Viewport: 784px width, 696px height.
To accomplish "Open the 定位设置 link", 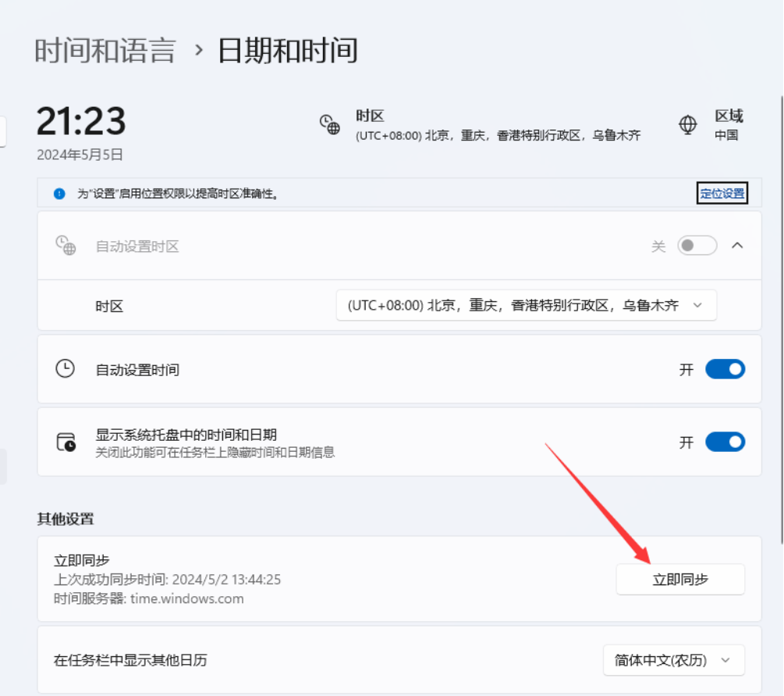I will point(722,194).
